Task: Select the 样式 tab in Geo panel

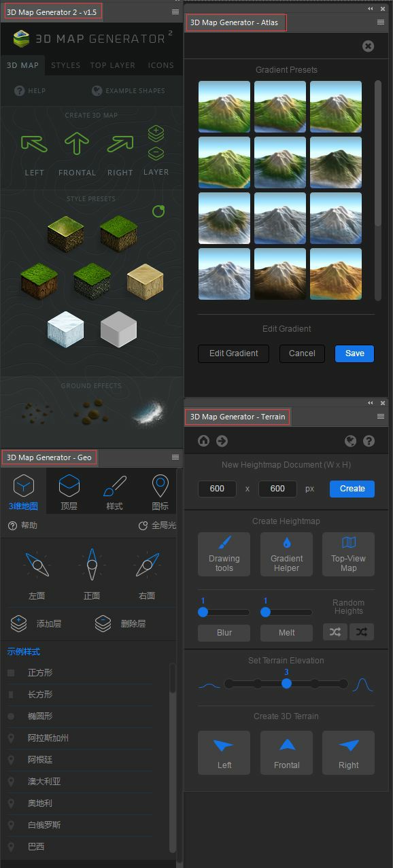Action: [x=115, y=493]
